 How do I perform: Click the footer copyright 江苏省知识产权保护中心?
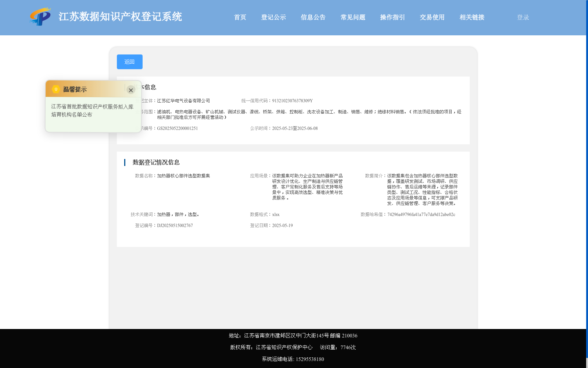coord(284,347)
